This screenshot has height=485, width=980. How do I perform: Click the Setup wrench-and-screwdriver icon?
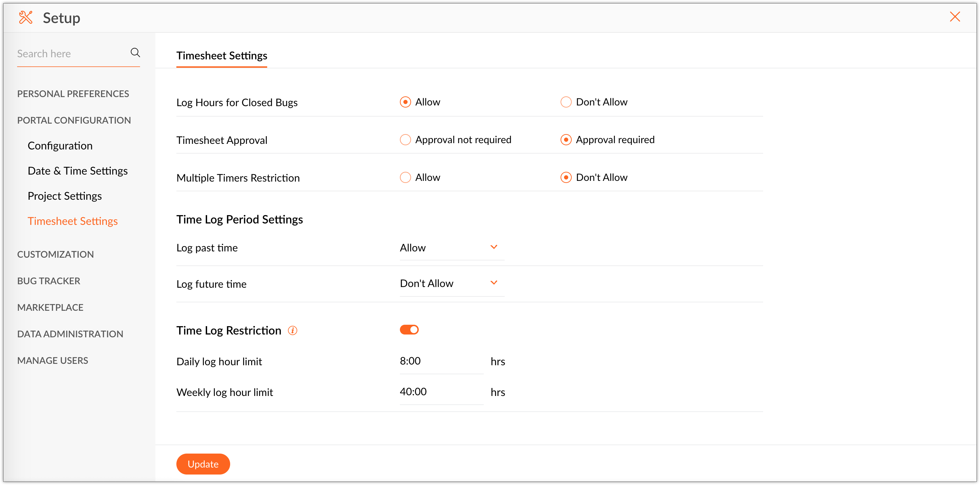coord(25,17)
